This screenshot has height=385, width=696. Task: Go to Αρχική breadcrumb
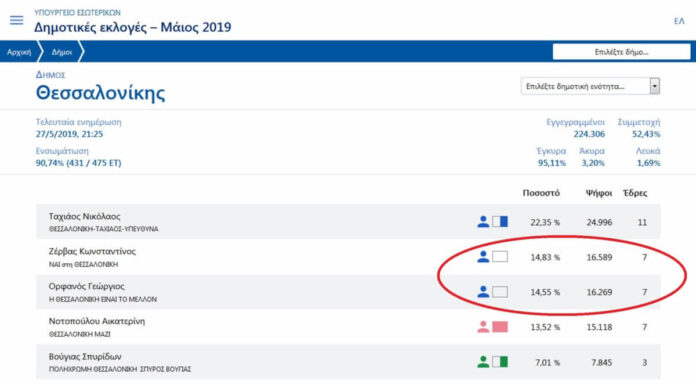point(19,52)
